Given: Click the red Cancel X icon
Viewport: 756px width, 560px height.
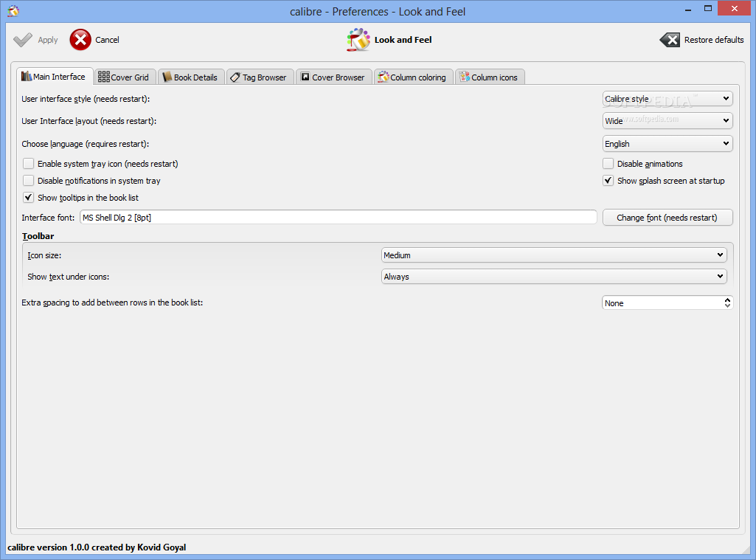Looking at the screenshot, I should tap(80, 40).
